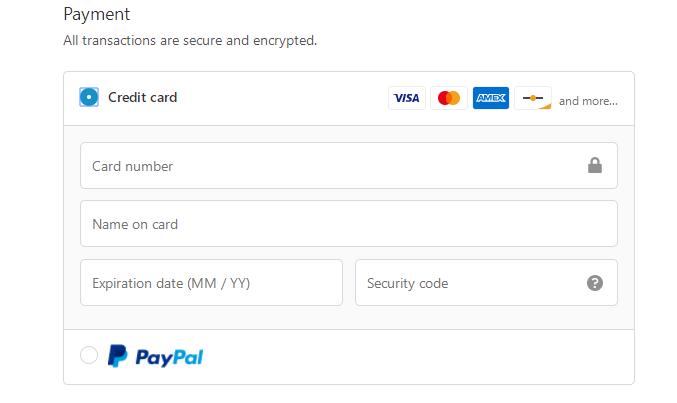Select the PayPal radio button

coord(89,356)
